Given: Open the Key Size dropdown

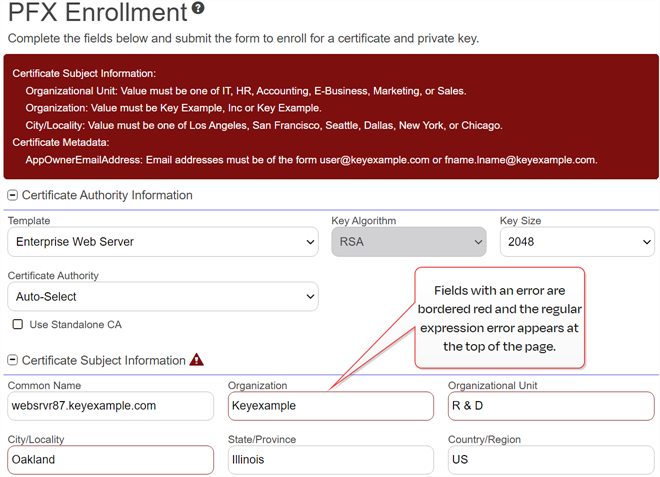Looking at the screenshot, I should pyautogui.click(x=577, y=242).
